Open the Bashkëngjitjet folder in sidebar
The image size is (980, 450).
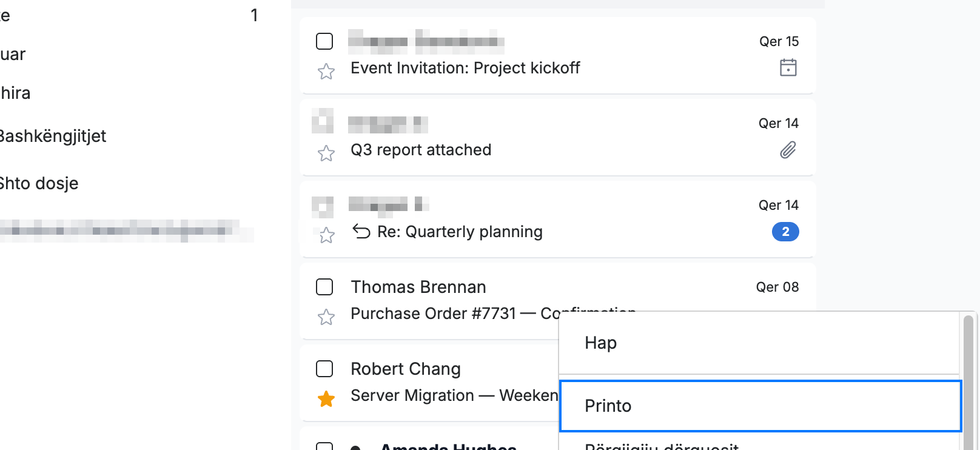[x=53, y=136]
